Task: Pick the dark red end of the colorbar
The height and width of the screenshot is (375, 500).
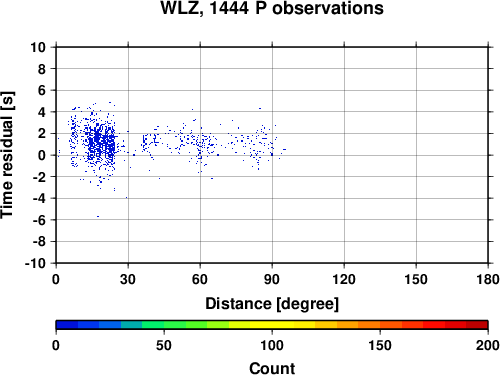Action: 477,325
